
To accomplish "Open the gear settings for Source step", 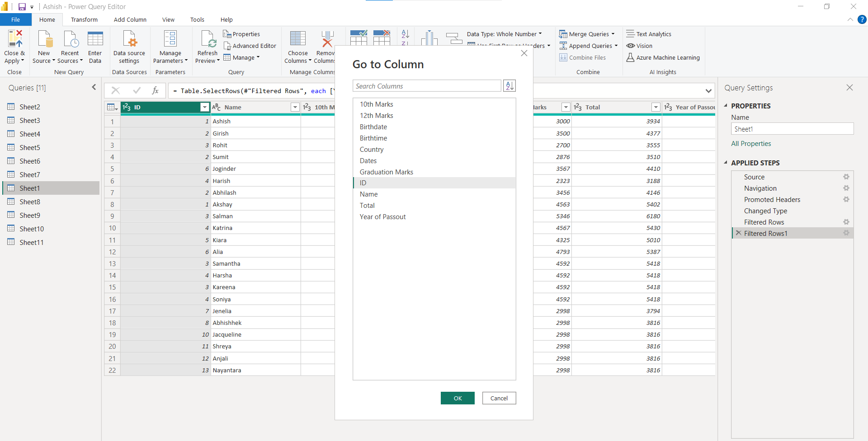I will [x=846, y=177].
